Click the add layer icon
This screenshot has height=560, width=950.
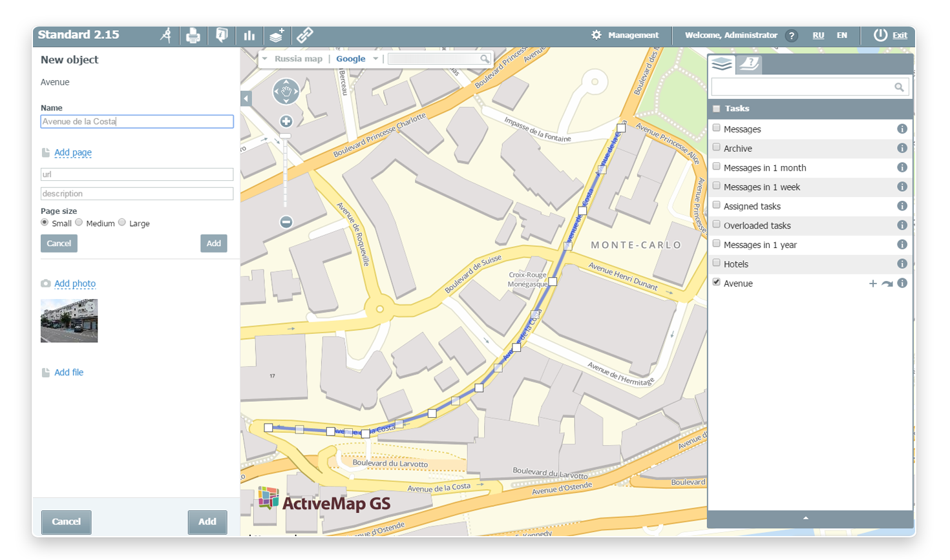(x=277, y=36)
